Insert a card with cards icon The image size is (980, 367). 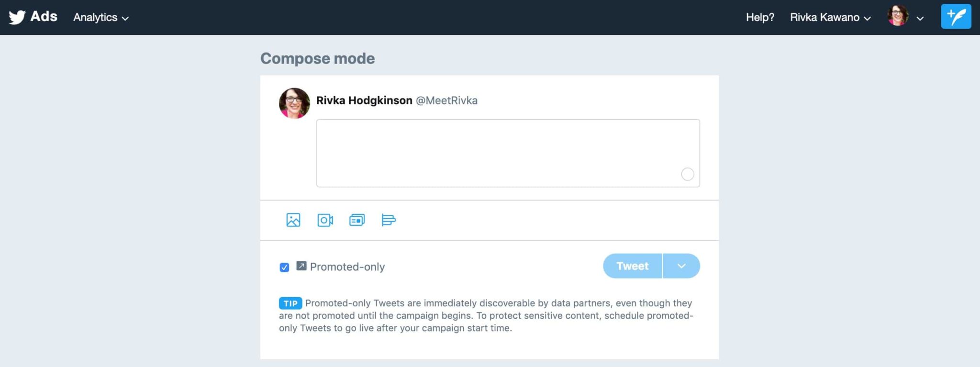pyautogui.click(x=357, y=220)
